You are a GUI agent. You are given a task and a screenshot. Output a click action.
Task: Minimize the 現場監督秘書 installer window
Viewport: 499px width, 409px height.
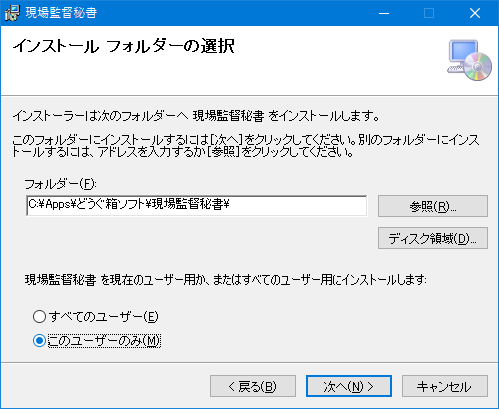384,13
